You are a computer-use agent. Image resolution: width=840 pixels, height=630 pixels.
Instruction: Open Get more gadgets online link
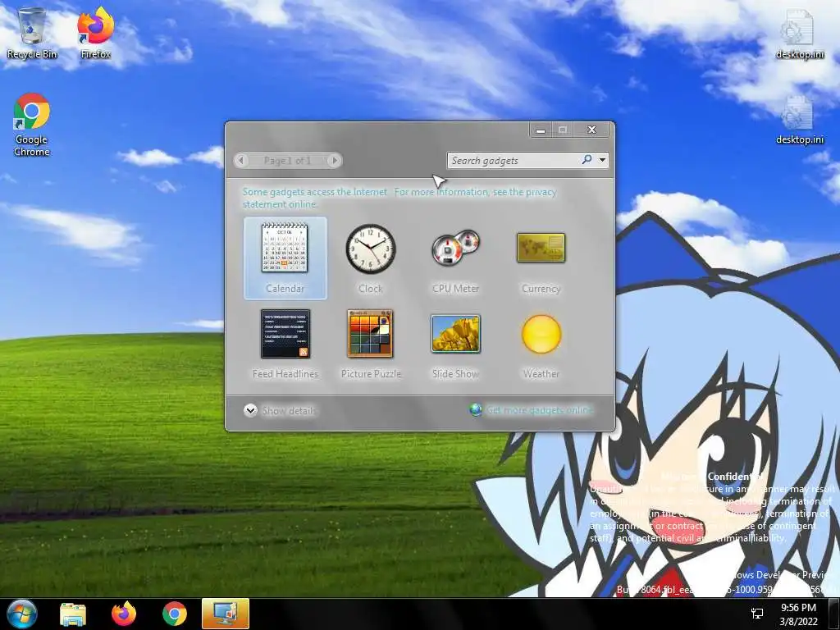coord(540,410)
